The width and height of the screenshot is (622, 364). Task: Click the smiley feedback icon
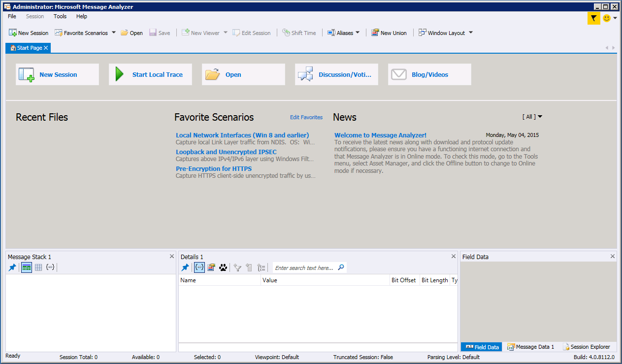(x=607, y=18)
